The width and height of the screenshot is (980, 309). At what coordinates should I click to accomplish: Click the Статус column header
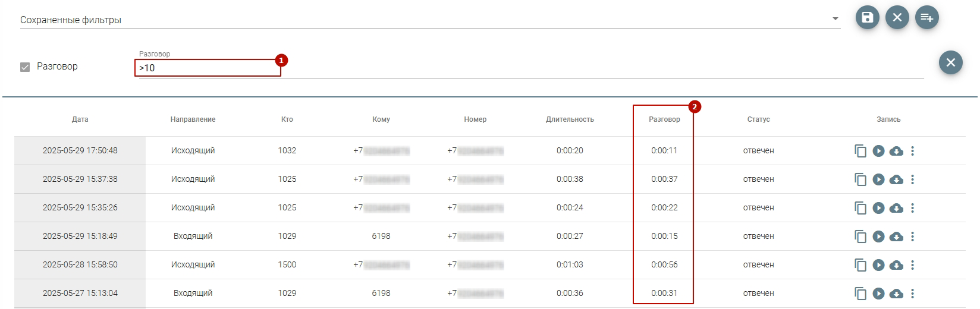[x=758, y=119]
